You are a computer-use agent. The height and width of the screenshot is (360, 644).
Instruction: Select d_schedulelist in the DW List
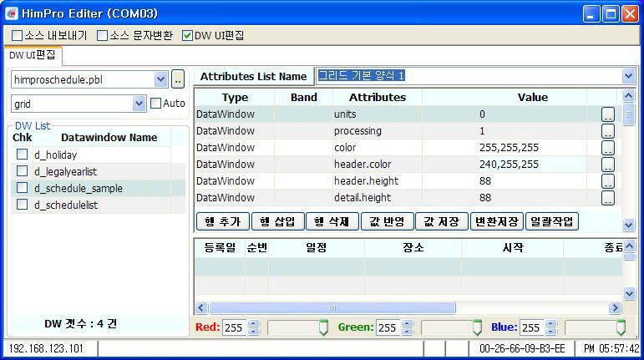point(66,205)
